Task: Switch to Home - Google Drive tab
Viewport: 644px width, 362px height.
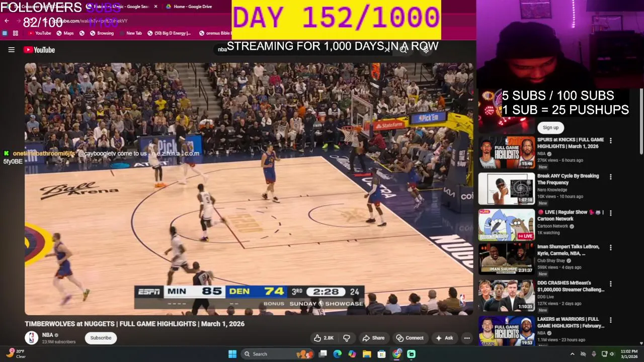Action: pos(193,7)
